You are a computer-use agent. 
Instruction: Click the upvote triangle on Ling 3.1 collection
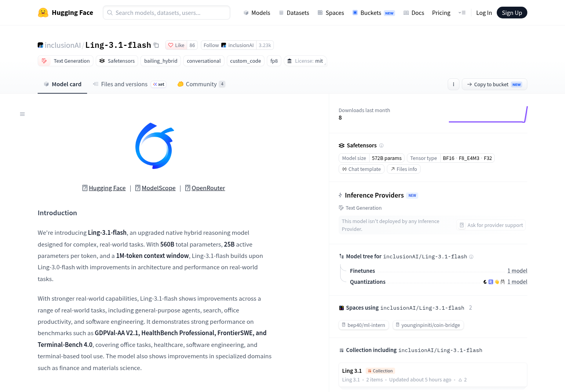tap(460, 380)
